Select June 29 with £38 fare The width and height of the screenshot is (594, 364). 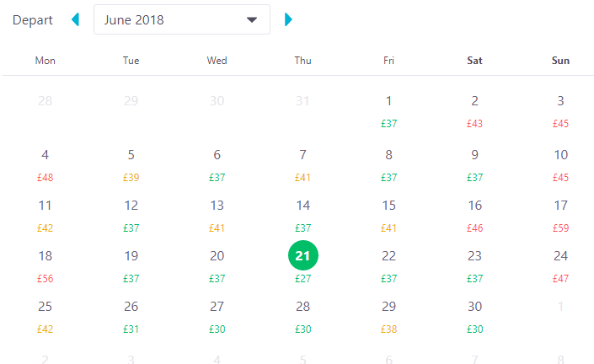tap(388, 315)
